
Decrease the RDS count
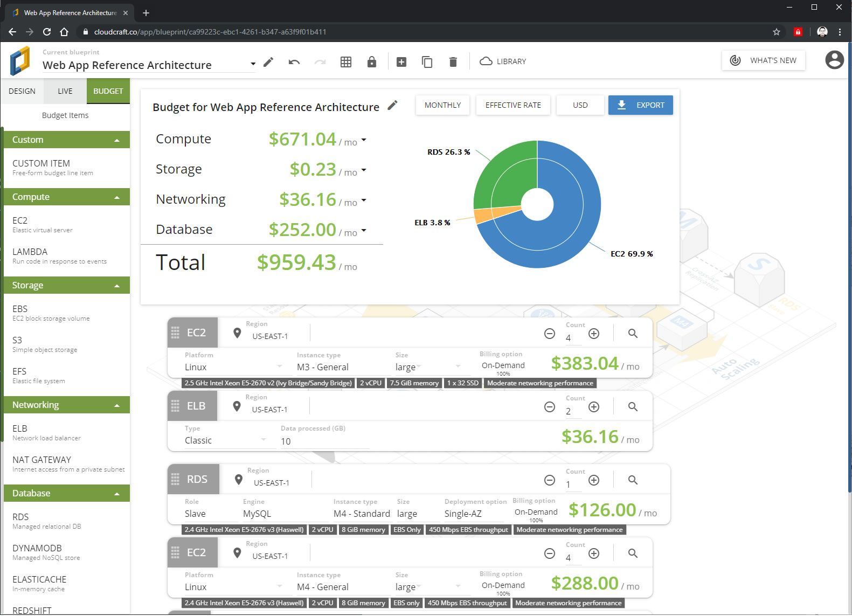(550, 480)
